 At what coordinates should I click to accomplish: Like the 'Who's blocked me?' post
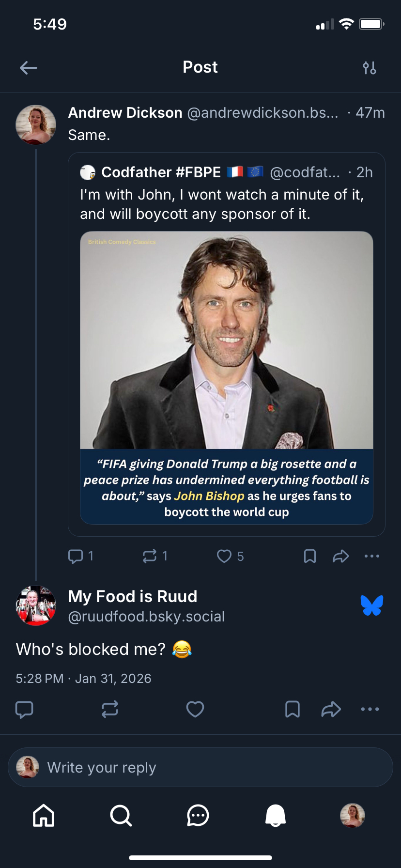pyautogui.click(x=195, y=709)
